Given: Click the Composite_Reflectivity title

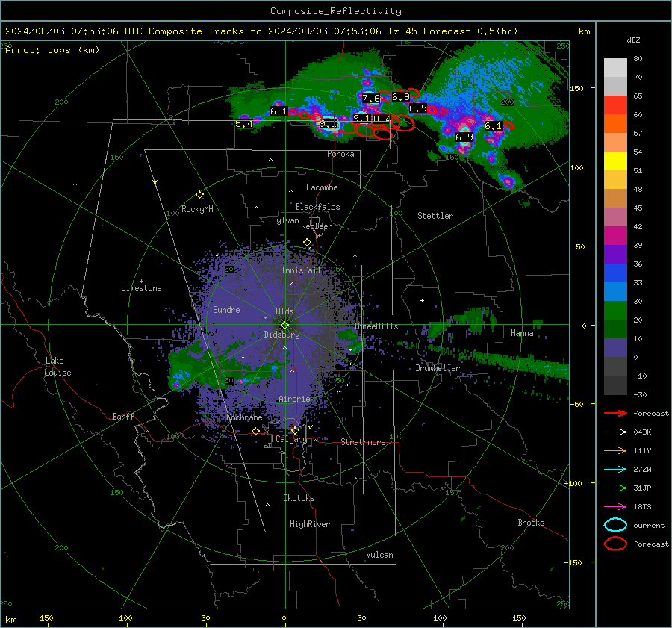Looking at the screenshot, I should tap(336, 11).
